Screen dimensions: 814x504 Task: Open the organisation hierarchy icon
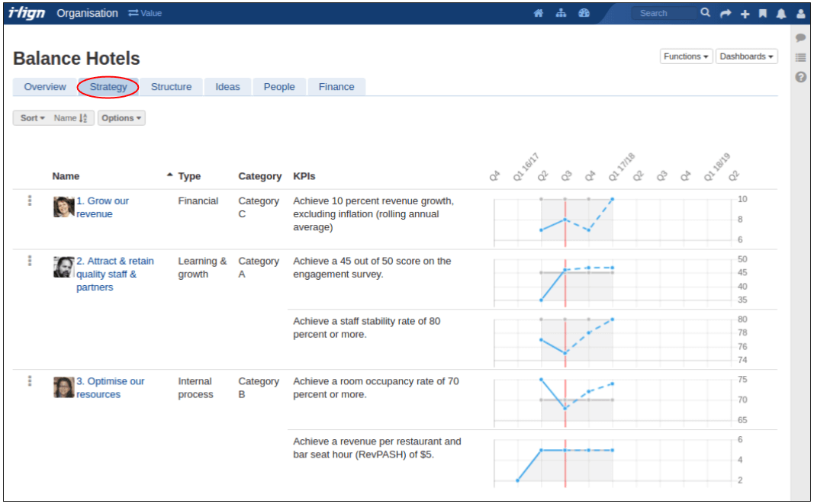561,13
